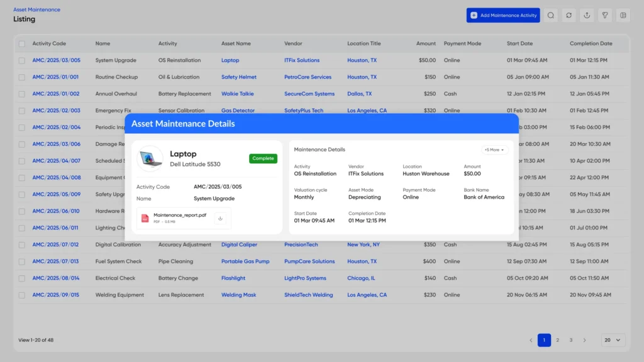Click the Laptop thumbnail image in details
The height and width of the screenshot is (362, 644).
click(x=150, y=159)
